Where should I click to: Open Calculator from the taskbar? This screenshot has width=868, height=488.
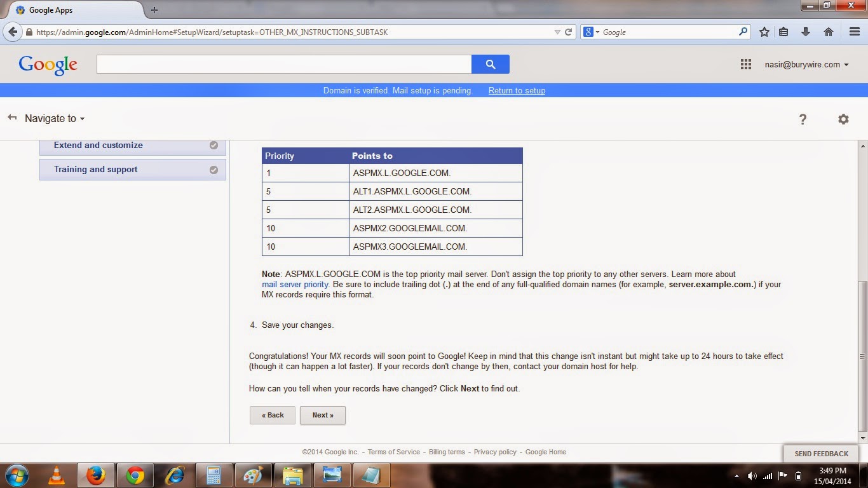pos(214,475)
